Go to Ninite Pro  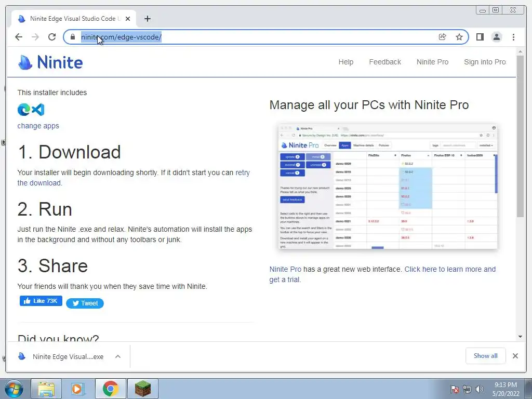432,62
